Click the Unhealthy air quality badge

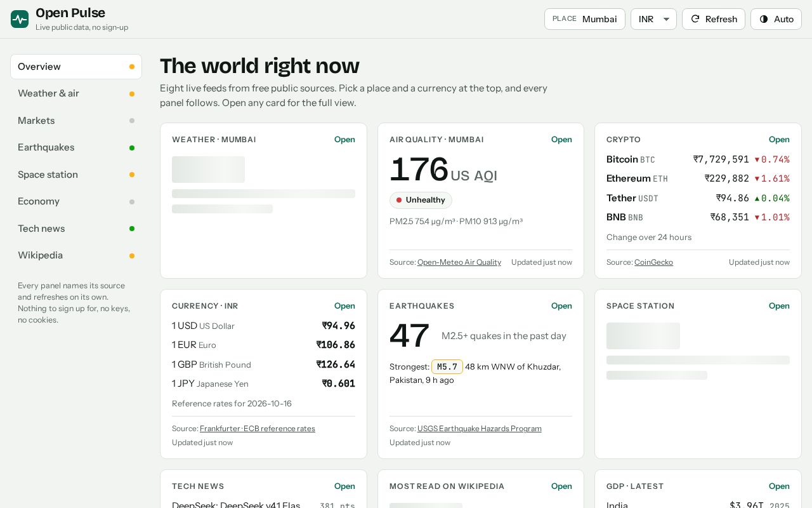click(421, 200)
